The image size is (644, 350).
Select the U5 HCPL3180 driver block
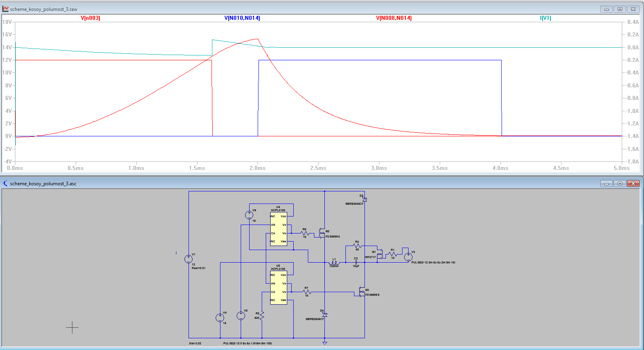pyautogui.click(x=278, y=287)
